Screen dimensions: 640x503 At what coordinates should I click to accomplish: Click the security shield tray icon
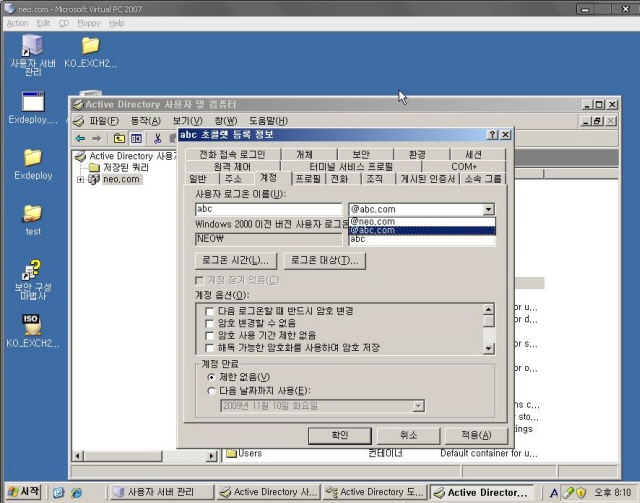[581, 493]
